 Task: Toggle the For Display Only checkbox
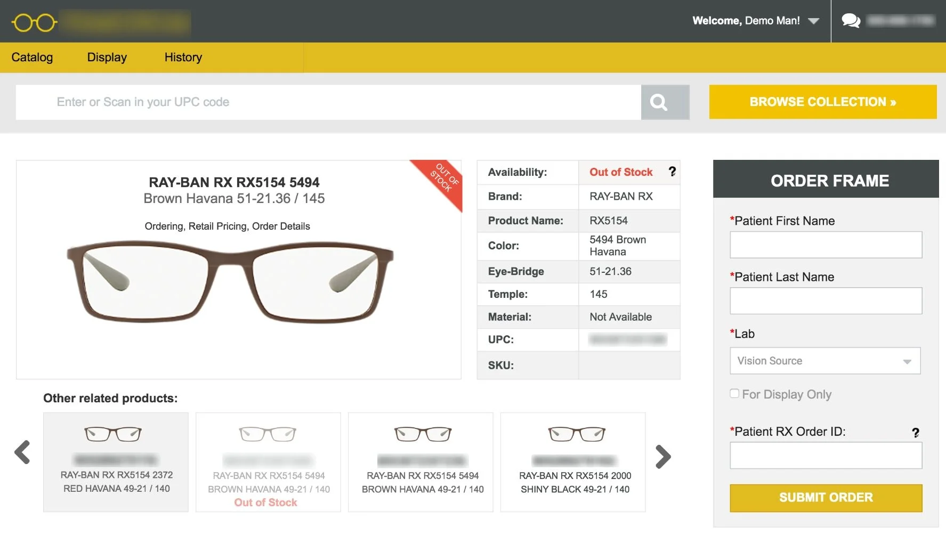pyautogui.click(x=734, y=393)
